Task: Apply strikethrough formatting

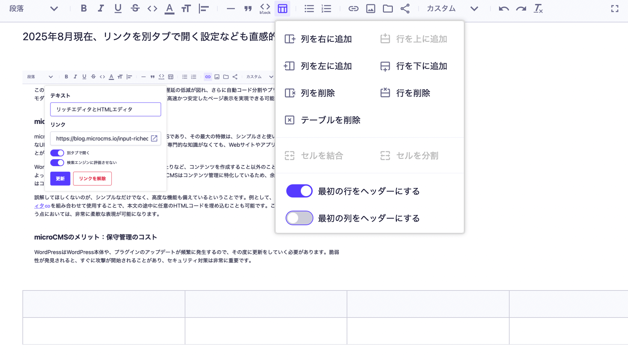Action: coord(135,9)
